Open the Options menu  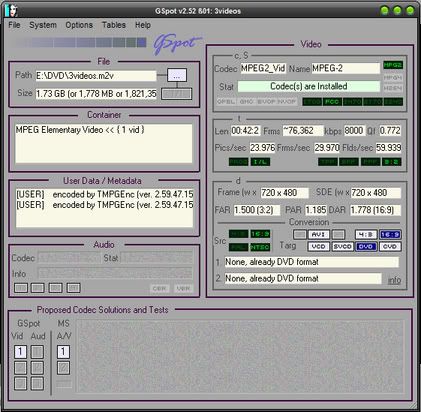pos(79,25)
